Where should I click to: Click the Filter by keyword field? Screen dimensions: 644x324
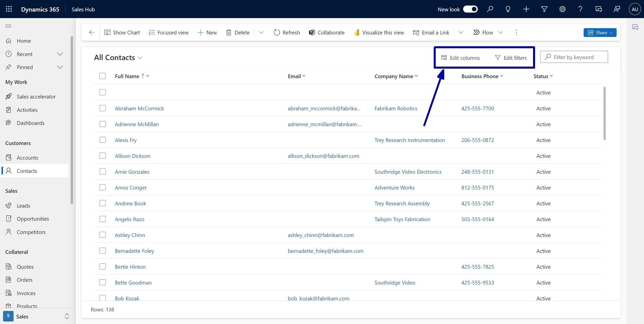[574, 57]
